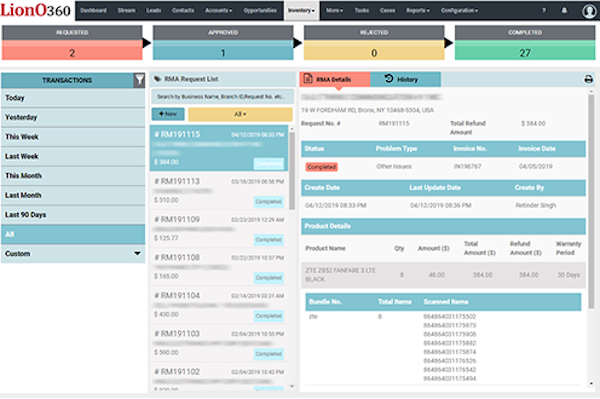Click invoice number IN196767
The image size is (600, 399).
(467, 166)
